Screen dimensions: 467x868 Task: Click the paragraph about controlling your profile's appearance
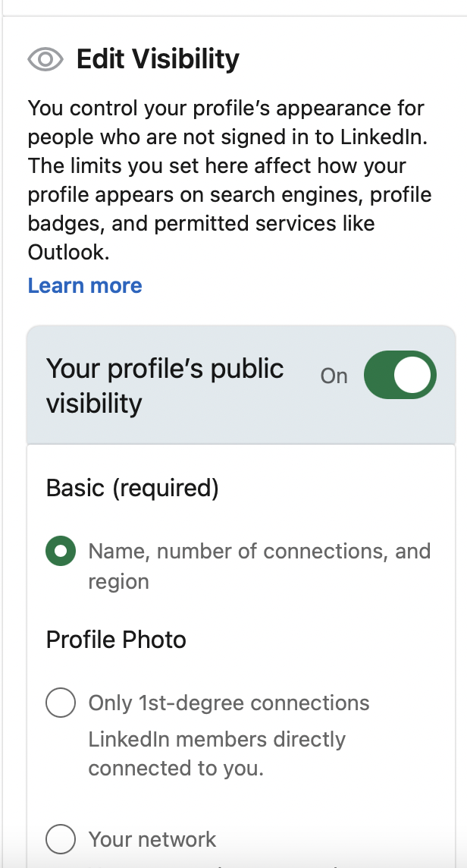click(230, 181)
